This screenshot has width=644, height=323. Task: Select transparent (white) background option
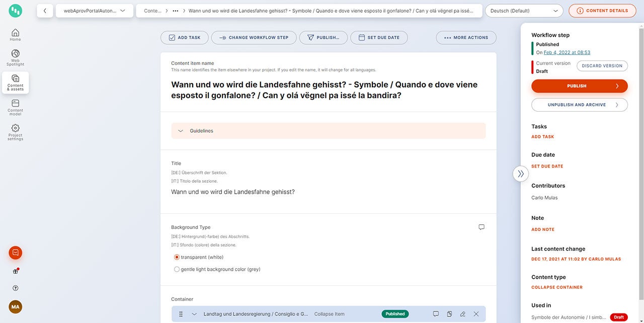(x=177, y=257)
